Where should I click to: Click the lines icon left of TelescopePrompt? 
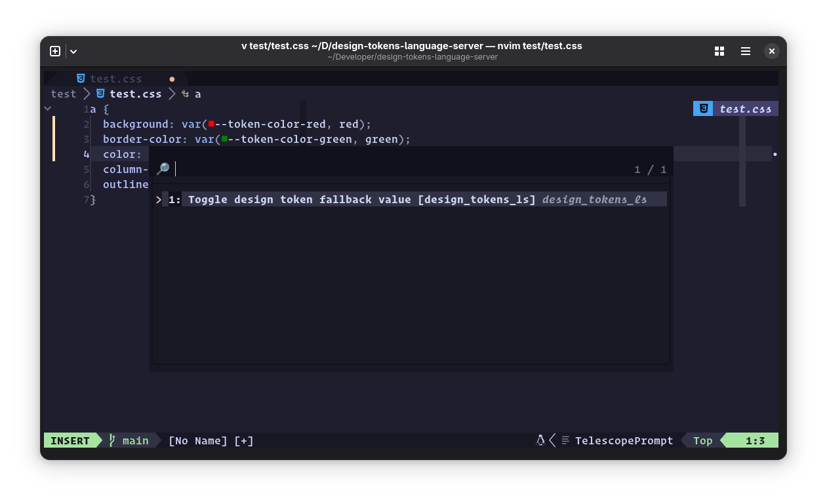(x=565, y=440)
